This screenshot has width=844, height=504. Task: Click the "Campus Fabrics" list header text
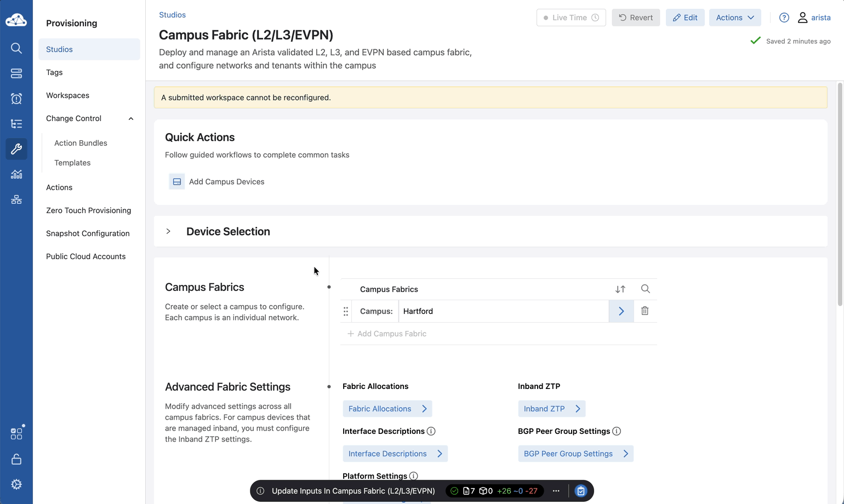(389, 289)
